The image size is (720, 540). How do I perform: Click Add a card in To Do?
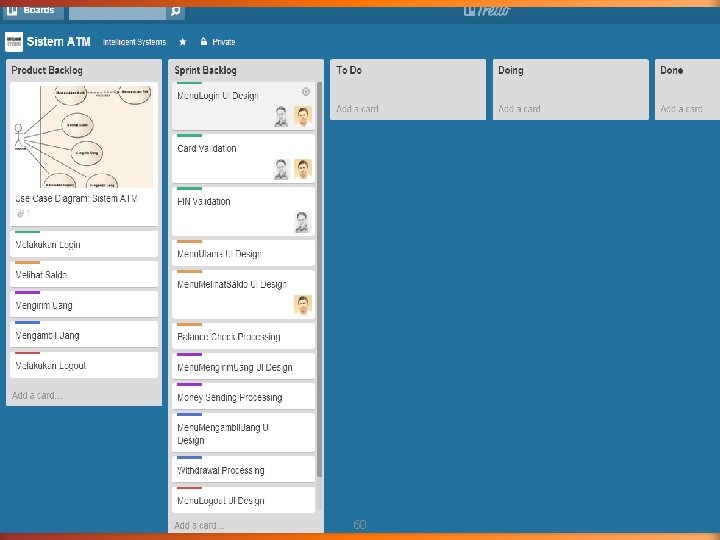point(357,109)
